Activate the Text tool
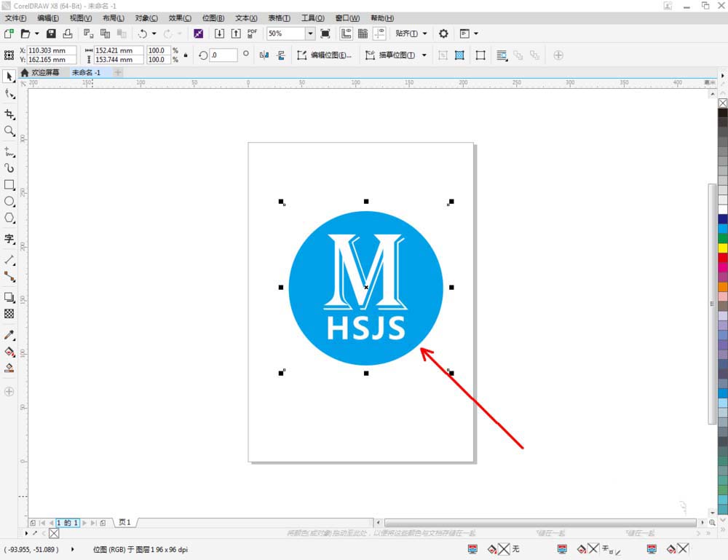 click(9, 239)
